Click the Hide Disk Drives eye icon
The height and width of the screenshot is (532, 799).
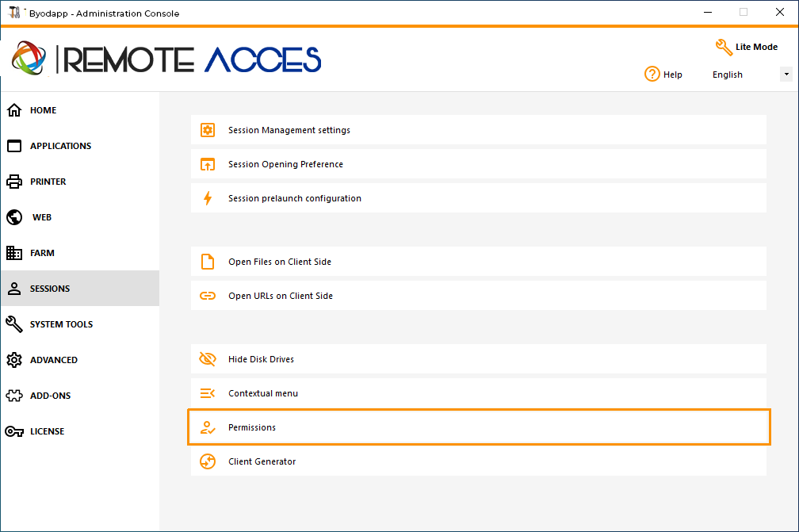click(x=208, y=358)
